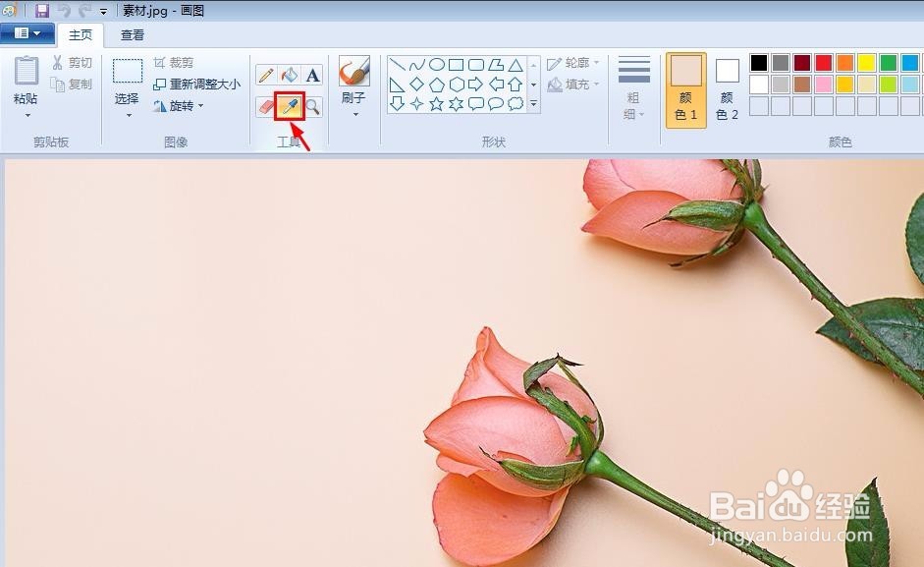Expand the 粘贴 dropdown arrow
Image resolution: width=924 pixels, height=567 pixels.
pos(27,116)
